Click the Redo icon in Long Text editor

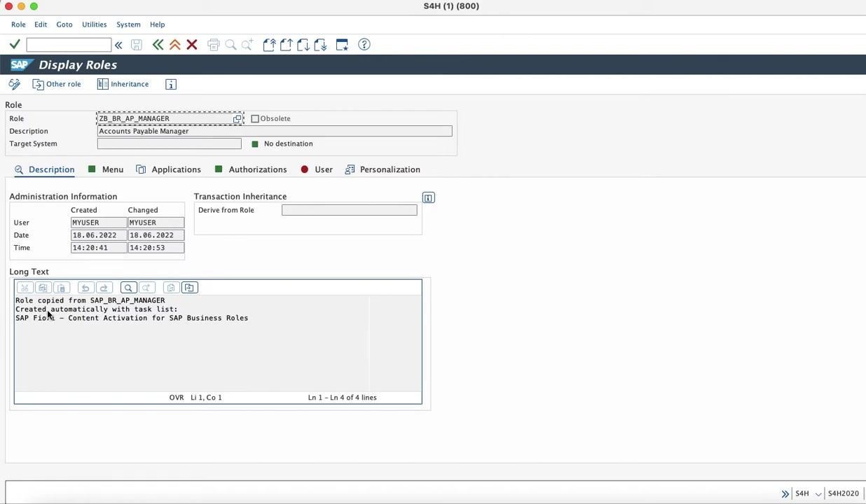[104, 288]
